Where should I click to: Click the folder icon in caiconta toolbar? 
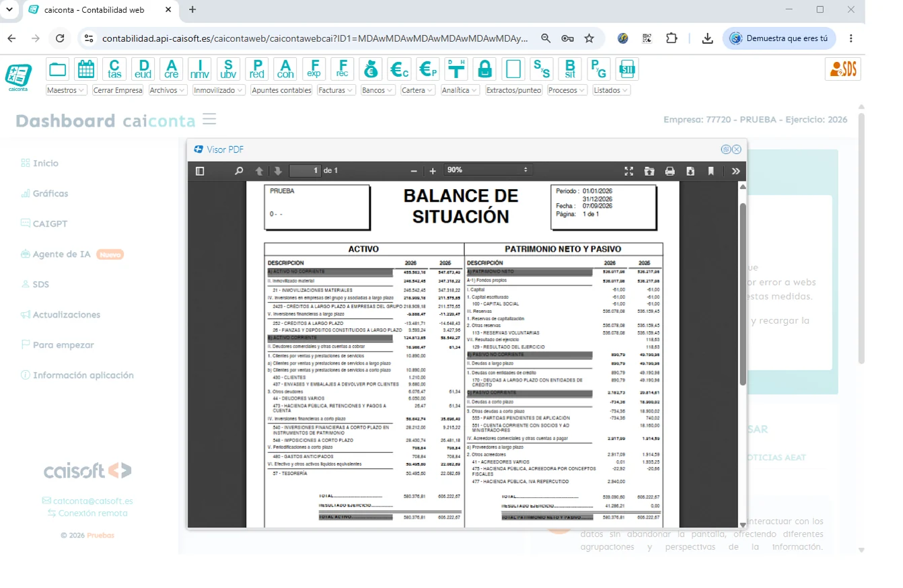[58, 69]
